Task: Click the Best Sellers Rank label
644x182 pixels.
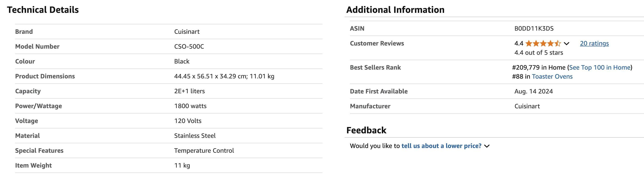Action: [375, 67]
